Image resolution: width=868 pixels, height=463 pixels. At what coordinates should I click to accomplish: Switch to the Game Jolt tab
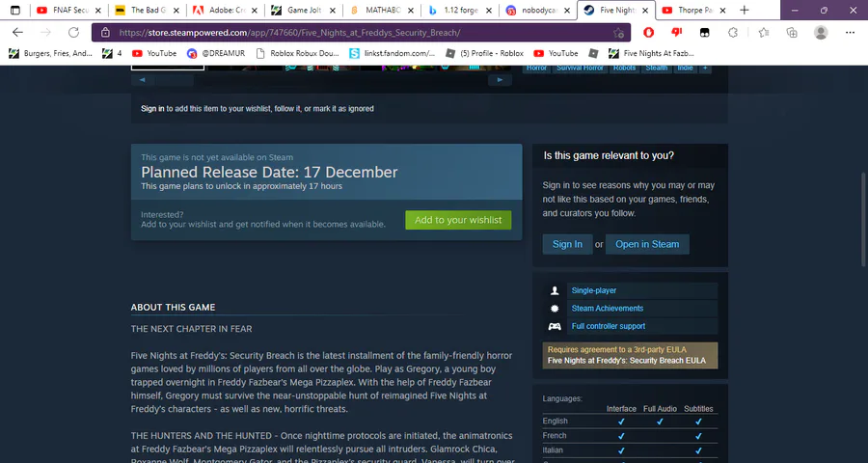pos(303,10)
